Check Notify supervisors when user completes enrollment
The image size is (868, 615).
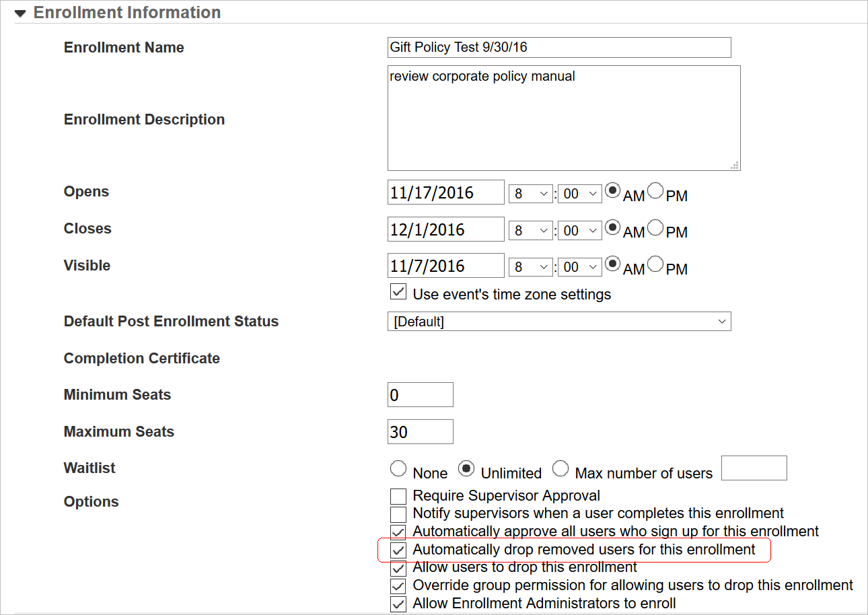click(398, 514)
